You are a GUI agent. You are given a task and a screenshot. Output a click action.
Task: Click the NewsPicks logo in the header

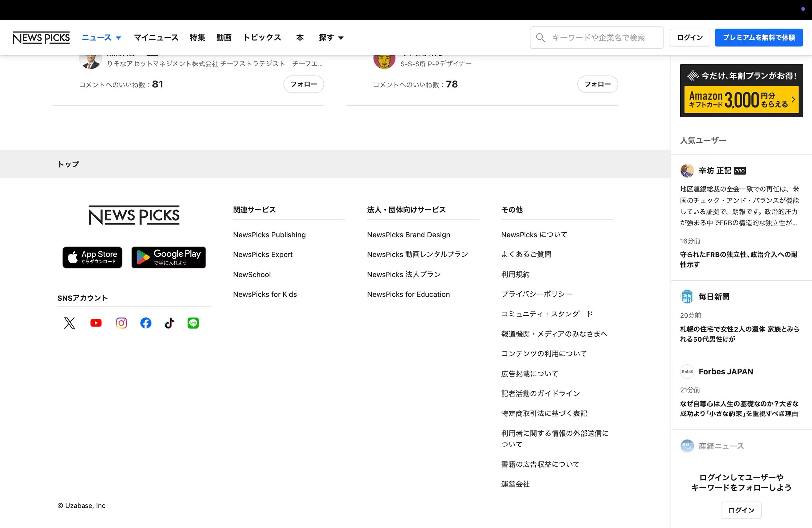pos(41,38)
